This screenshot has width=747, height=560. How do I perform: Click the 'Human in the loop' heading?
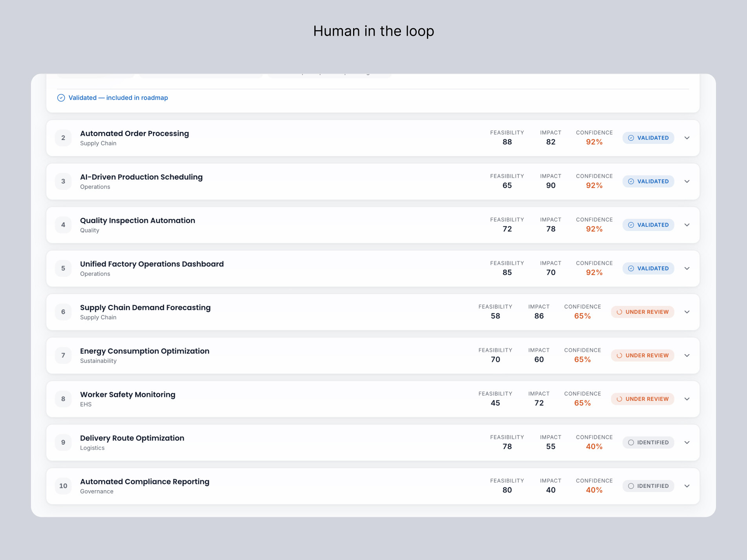373,31
